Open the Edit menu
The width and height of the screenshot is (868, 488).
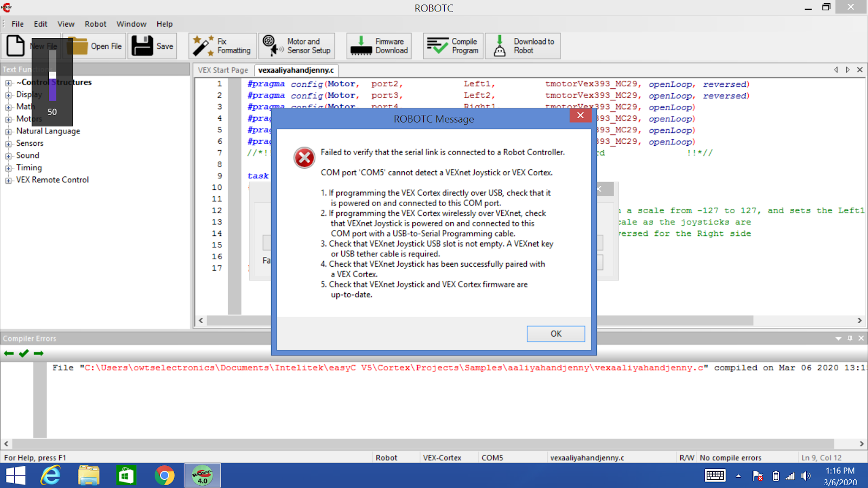point(41,24)
